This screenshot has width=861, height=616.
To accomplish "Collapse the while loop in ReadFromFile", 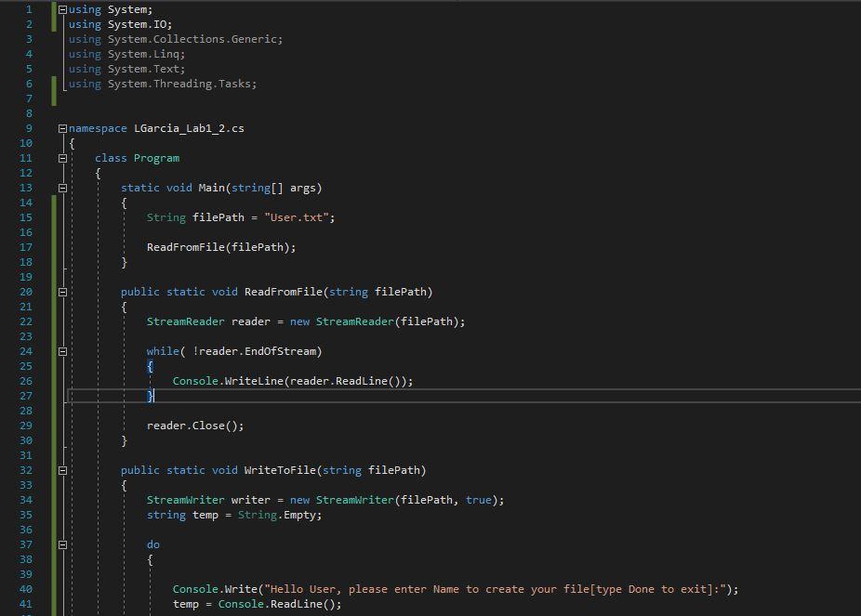I will [61, 351].
